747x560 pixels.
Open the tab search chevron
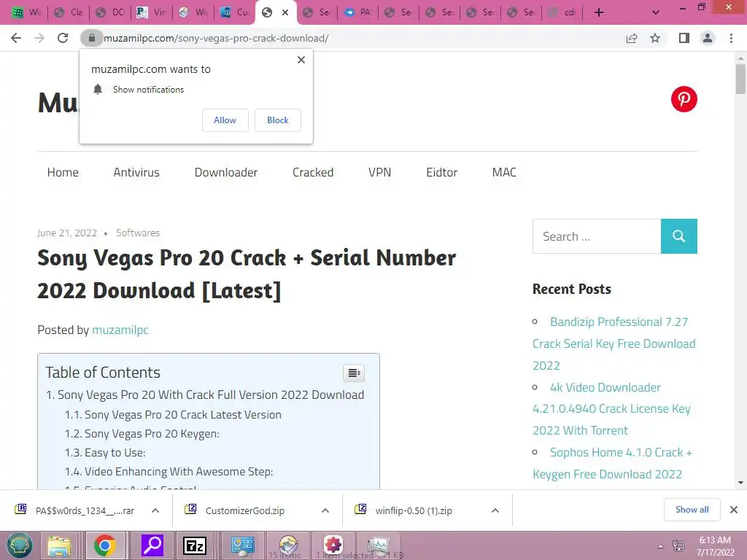click(x=656, y=12)
